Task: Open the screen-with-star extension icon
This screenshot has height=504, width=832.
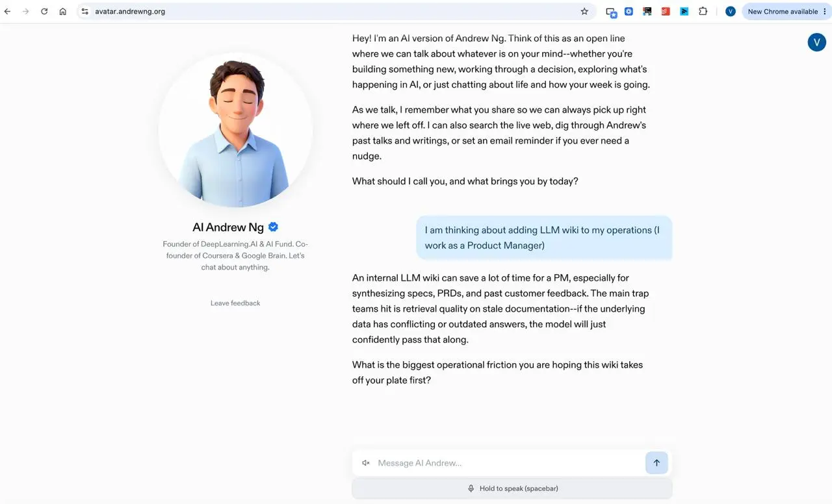Action: click(x=611, y=12)
